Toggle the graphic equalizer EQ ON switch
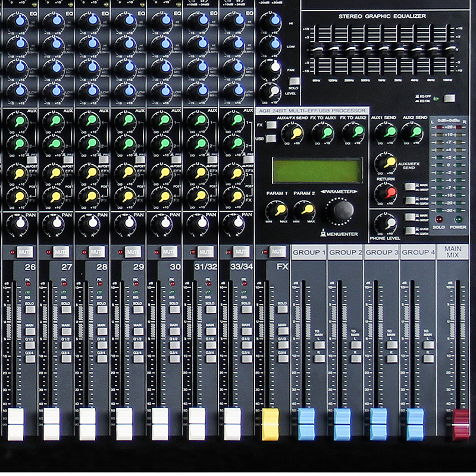This screenshot has width=476, height=476. [449, 98]
